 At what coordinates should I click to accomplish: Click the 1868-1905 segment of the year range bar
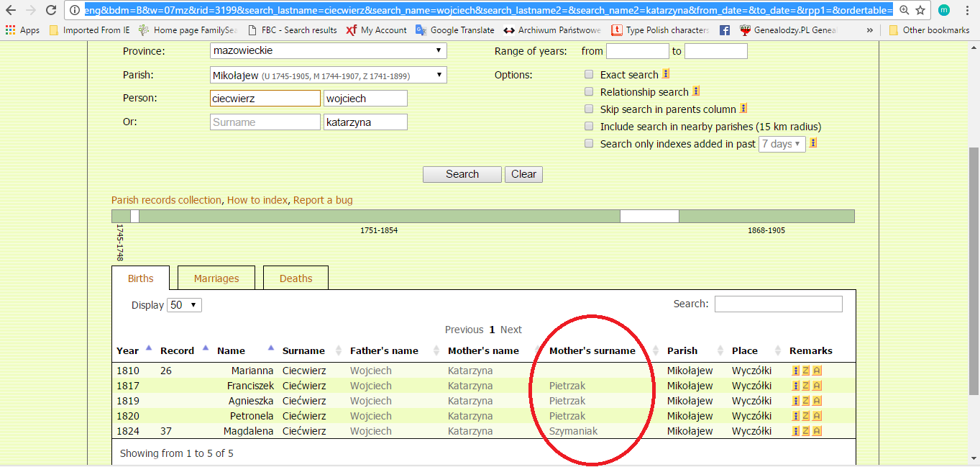[x=766, y=217]
